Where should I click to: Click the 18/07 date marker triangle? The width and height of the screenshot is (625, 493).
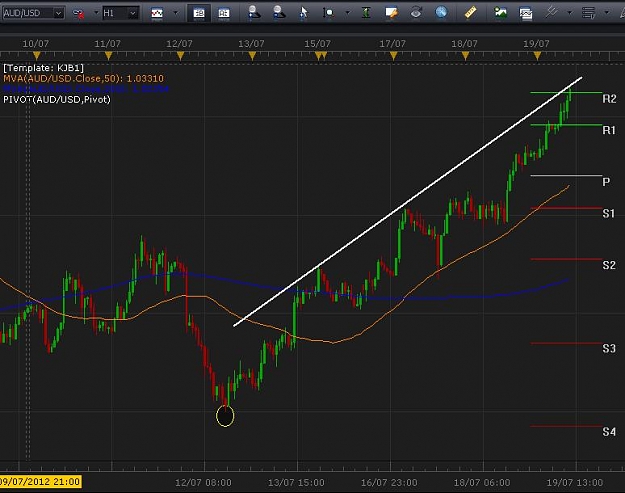click(x=465, y=56)
